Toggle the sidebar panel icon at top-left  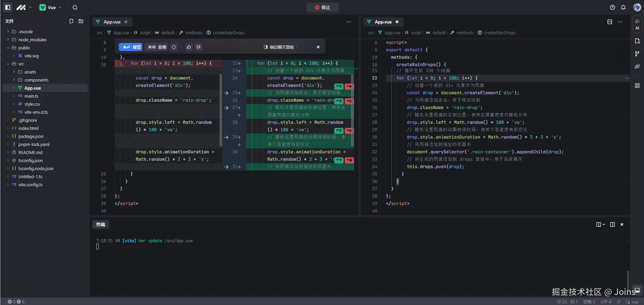[8, 7]
